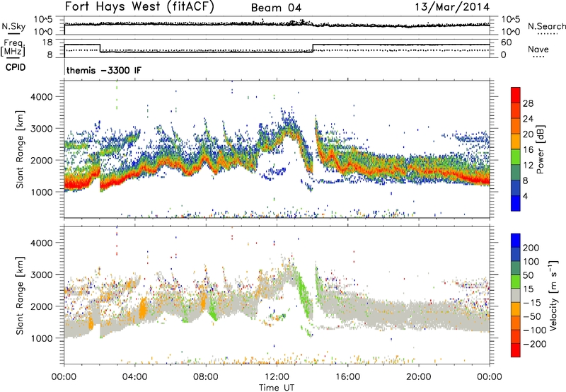Click the '-200' tick on Velocity colorbar

pos(535,344)
